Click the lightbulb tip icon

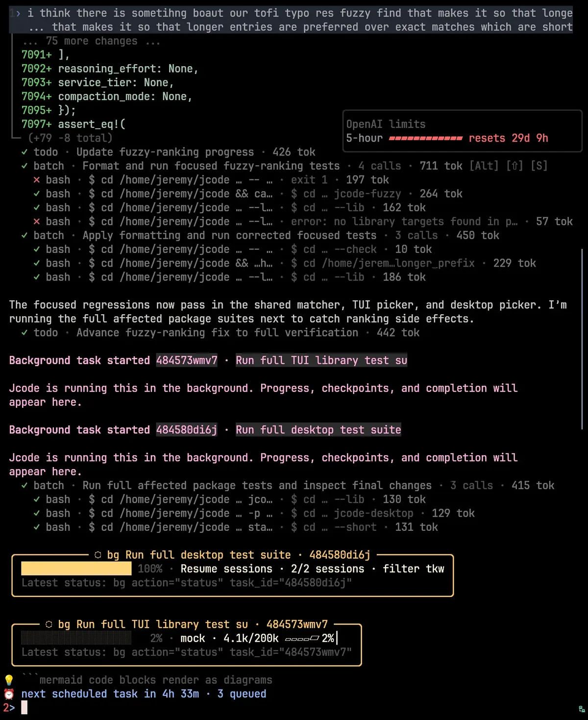9,680
